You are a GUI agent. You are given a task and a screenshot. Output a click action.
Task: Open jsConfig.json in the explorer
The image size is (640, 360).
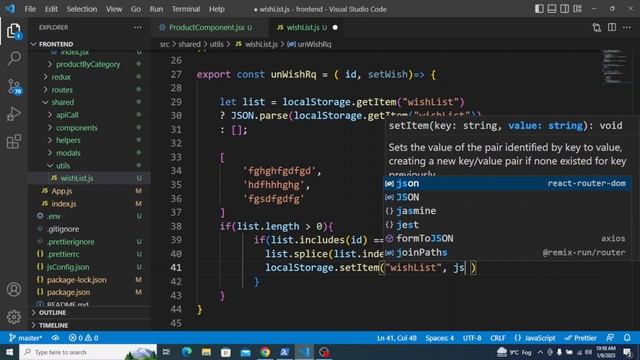(68, 267)
